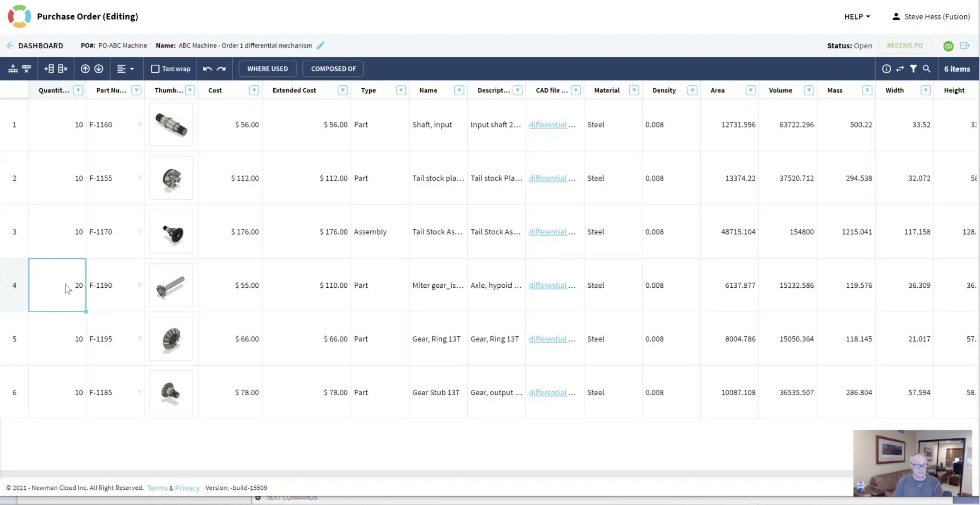Open the Type column filter dropdown
The height and width of the screenshot is (505, 980).
pyautogui.click(x=401, y=90)
